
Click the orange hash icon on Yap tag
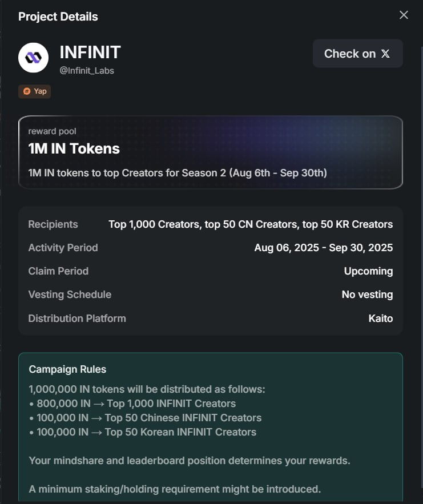pyautogui.click(x=27, y=91)
